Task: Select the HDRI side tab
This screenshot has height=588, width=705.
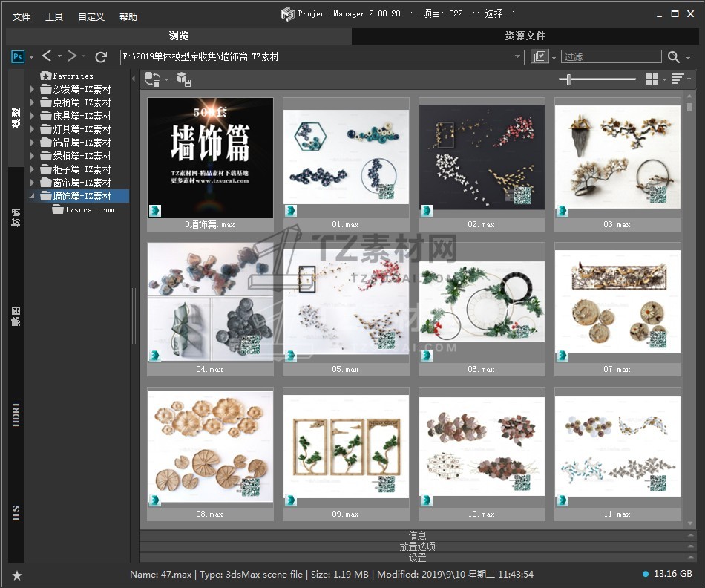Action: (x=16, y=414)
